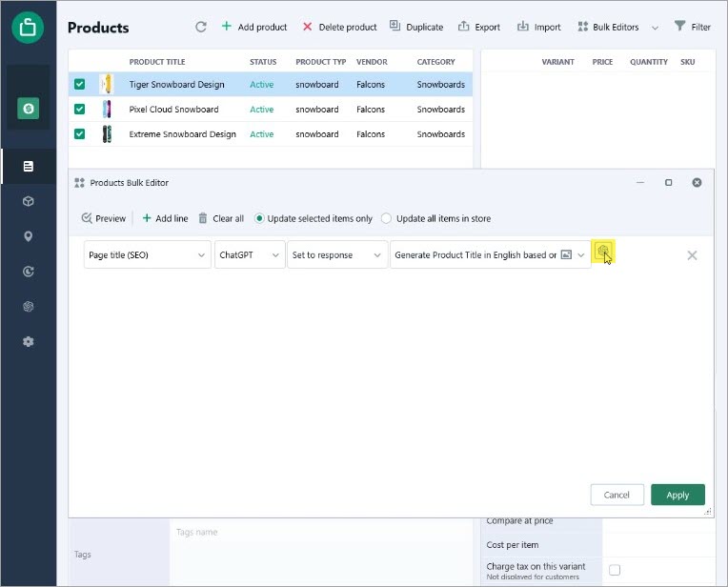Click the Products Bulk Editor title icon
This screenshot has height=587, width=728.
(x=79, y=183)
